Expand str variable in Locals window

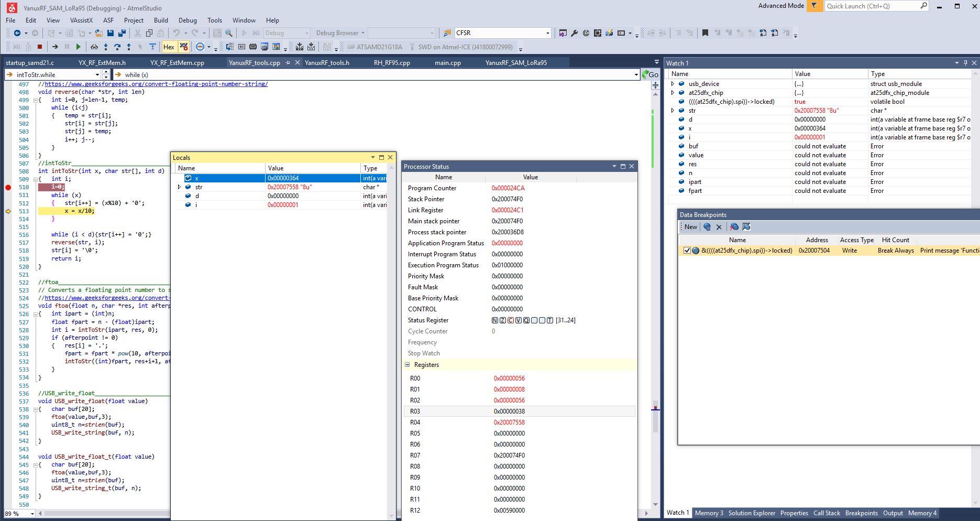[179, 187]
